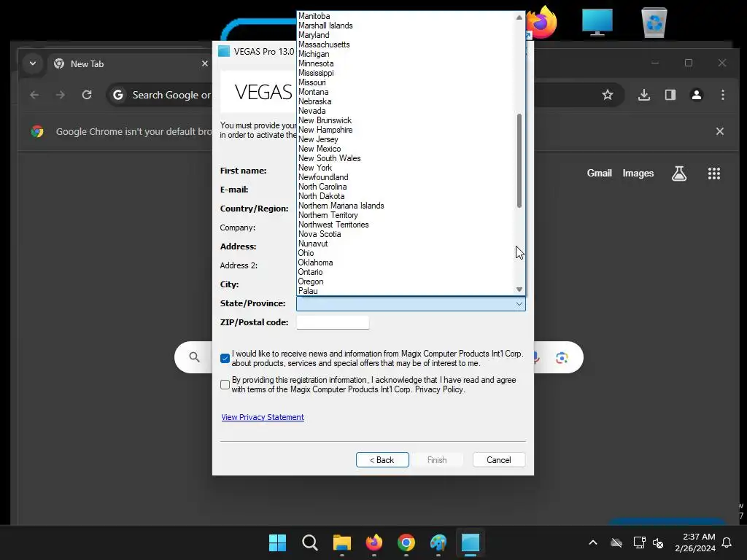Select Montana from the list

tap(313, 93)
